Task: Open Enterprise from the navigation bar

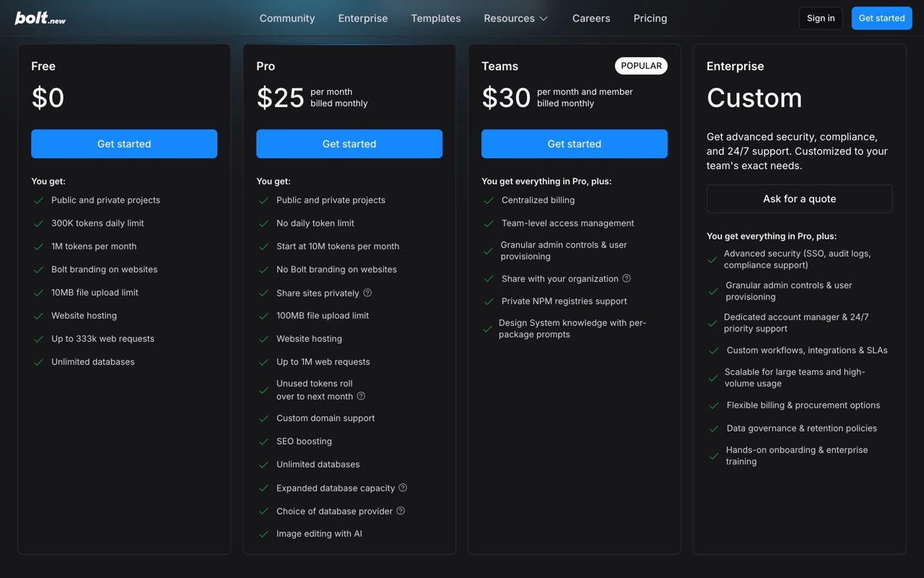Action: tap(363, 18)
